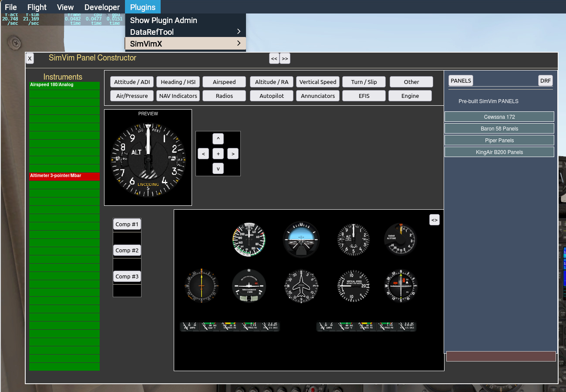Select the NAV Indicators category

pyautogui.click(x=178, y=96)
